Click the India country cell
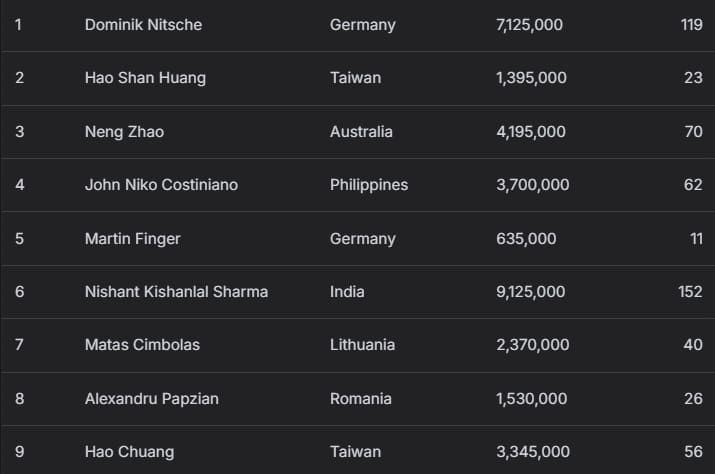This screenshot has height=474, width=715. [347, 292]
